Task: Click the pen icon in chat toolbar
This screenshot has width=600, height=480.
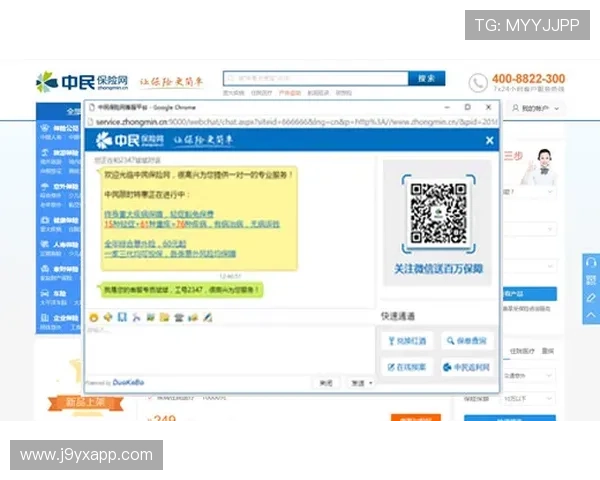Action: (207, 317)
